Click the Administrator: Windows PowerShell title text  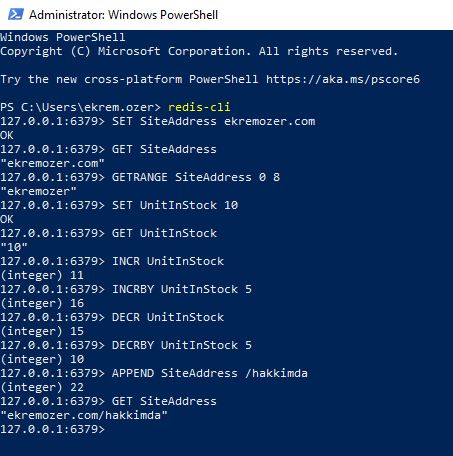124,15
